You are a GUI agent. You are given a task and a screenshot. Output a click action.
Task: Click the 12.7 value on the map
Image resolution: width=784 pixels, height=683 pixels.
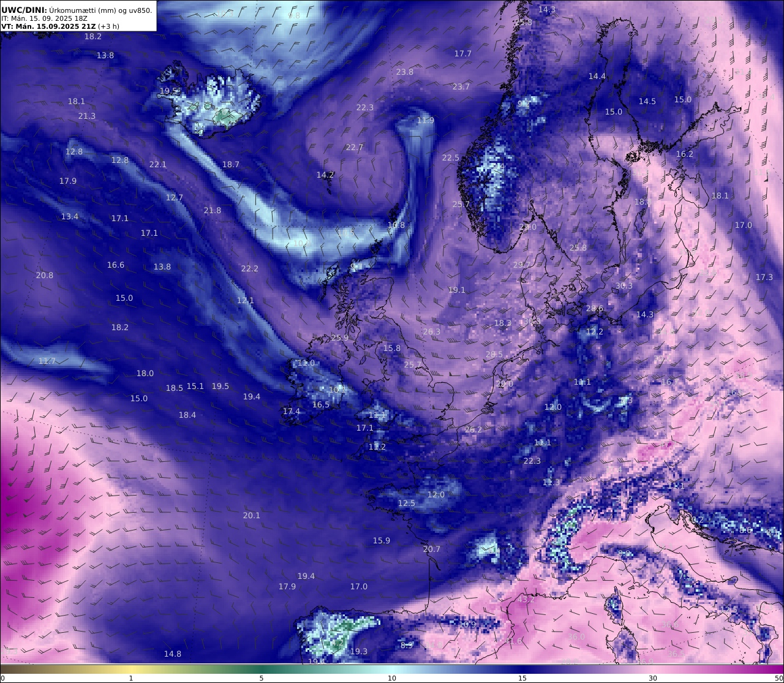coord(175,197)
